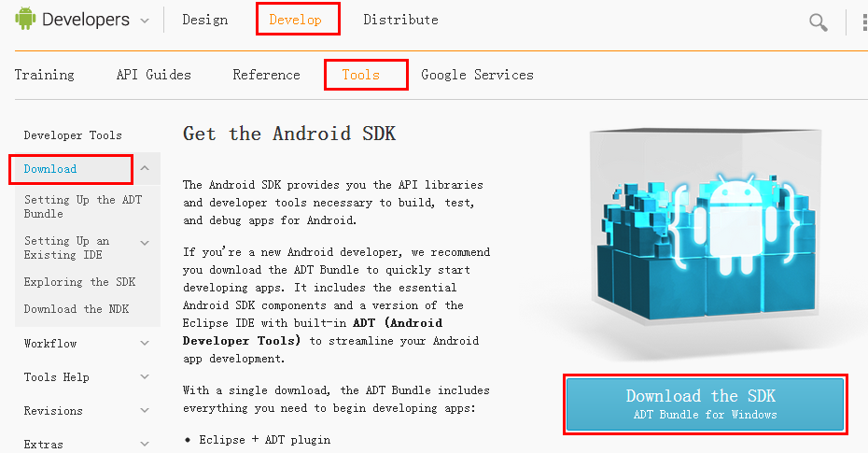Open the Reference section
Screen dimensions: 868x453
tap(266, 75)
